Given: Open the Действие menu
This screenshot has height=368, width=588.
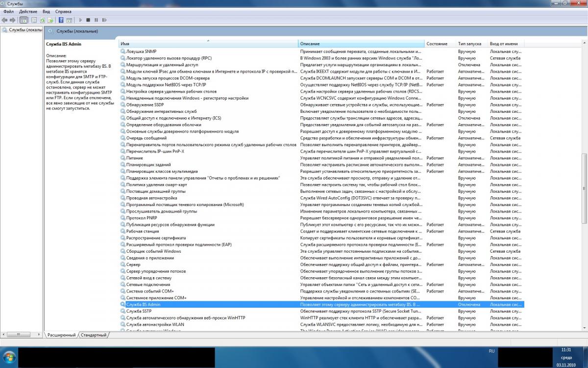Looking at the screenshot, I should [28, 11].
